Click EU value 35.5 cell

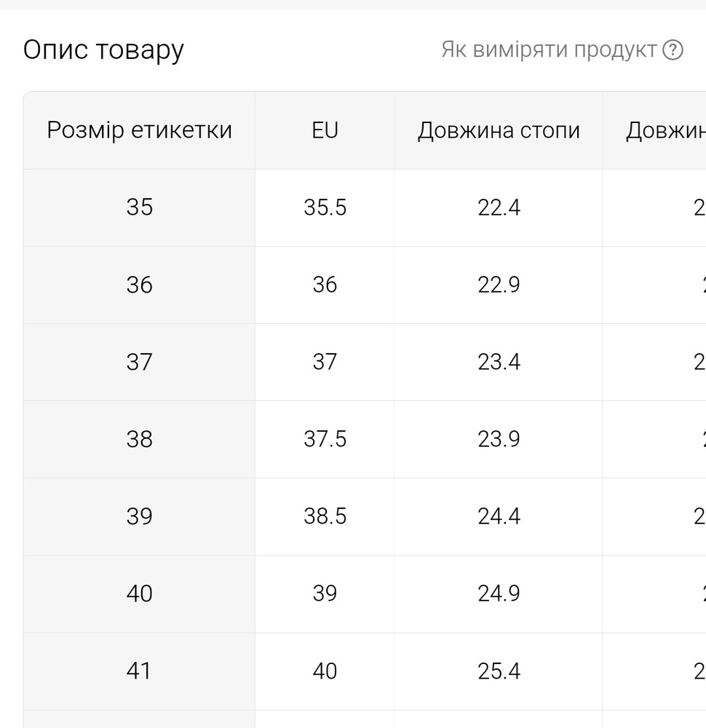point(325,207)
